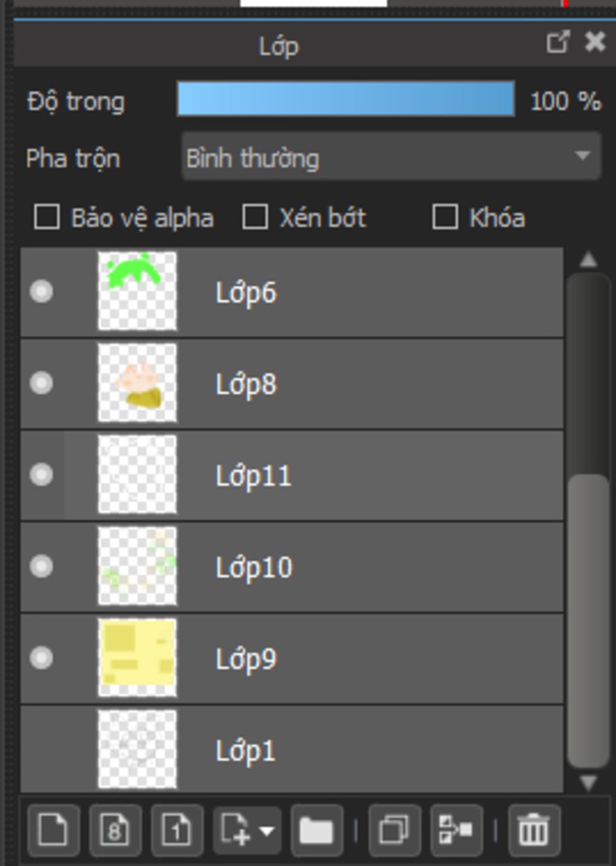
Task: Click the layer list scroll down arrow
Action: [588, 782]
